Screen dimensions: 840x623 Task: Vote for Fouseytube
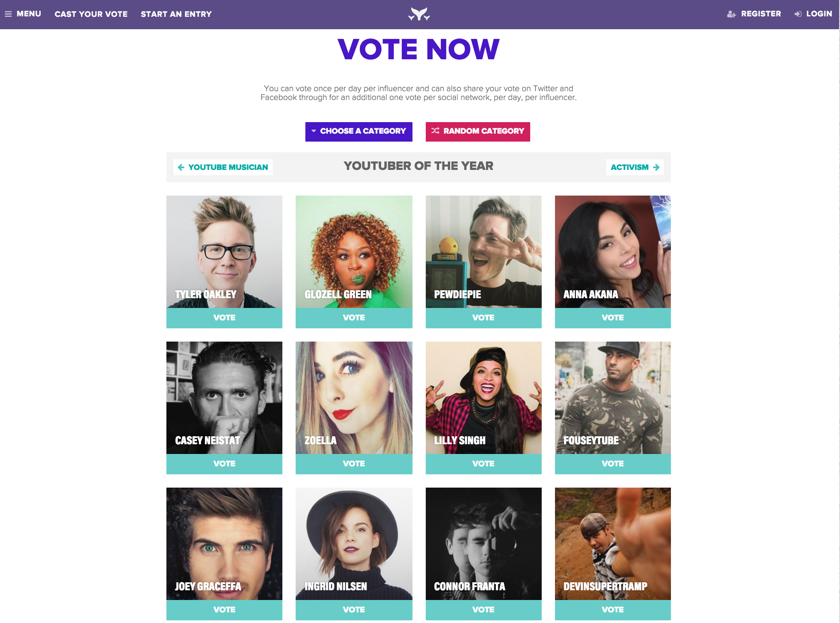(x=613, y=464)
